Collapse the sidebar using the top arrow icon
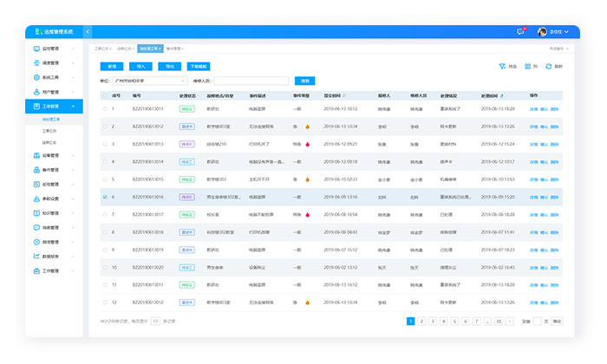The image size is (607, 364). pyautogui.click(x=88, y=31)
